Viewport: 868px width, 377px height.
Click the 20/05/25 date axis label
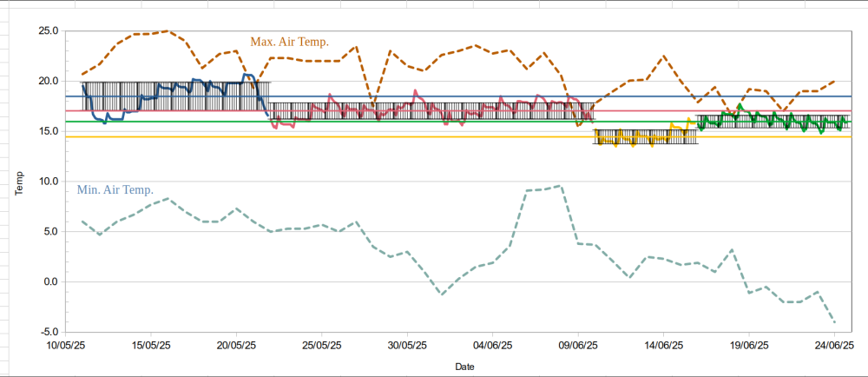click(x=237, y=346)
